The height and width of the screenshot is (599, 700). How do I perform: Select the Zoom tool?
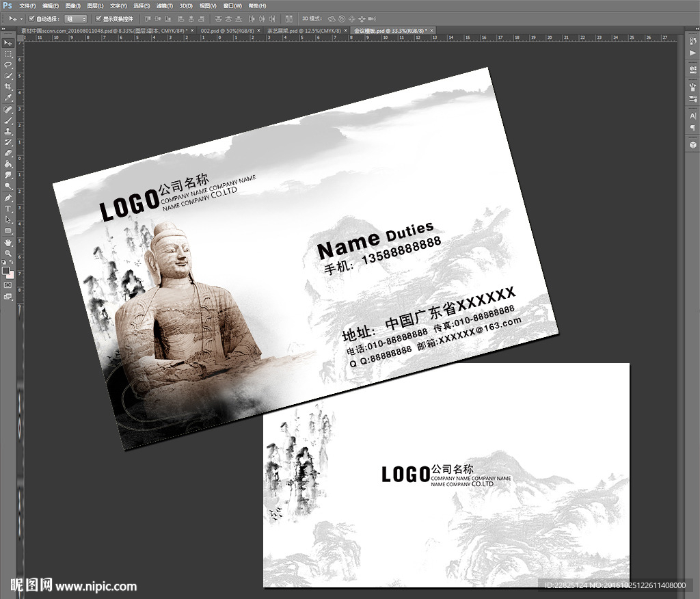point(8,253)
